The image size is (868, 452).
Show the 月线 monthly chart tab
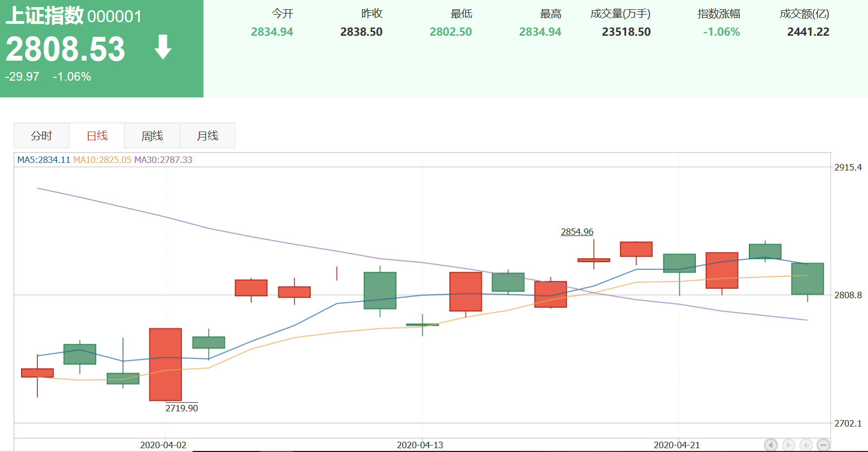[207, 135]
